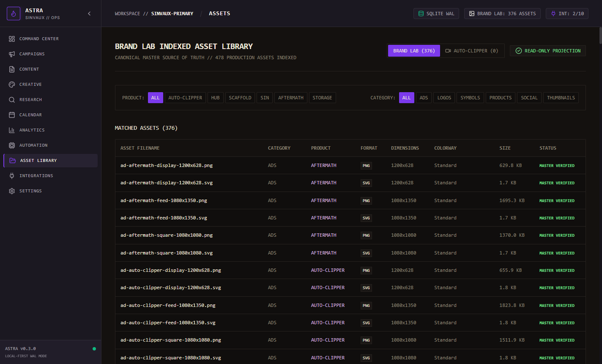Click the Asset Filename column header
Image resolution: width=602 pixels, height=364 pixels.
tap(140, 148)
